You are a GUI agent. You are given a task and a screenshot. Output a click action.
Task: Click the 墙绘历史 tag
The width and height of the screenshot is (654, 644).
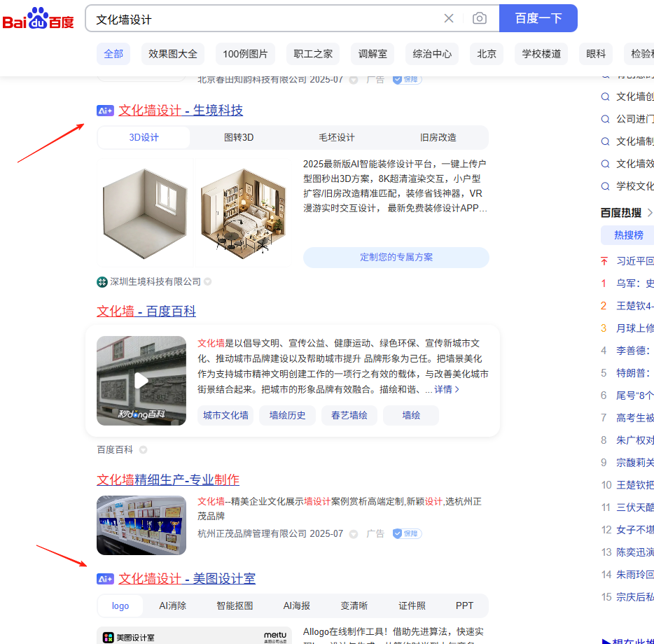pos(287,415)
